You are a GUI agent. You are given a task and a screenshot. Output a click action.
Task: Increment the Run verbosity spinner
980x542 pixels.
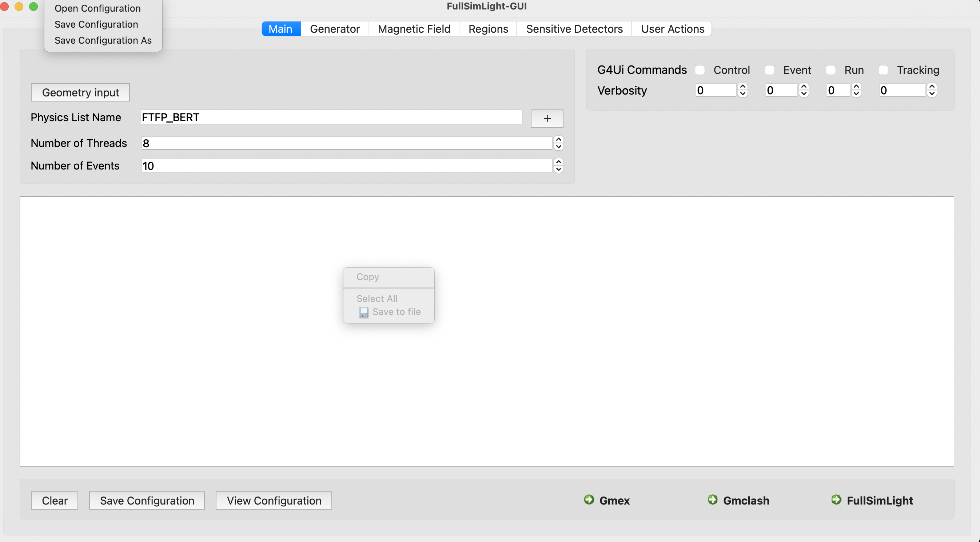[856, 87]
